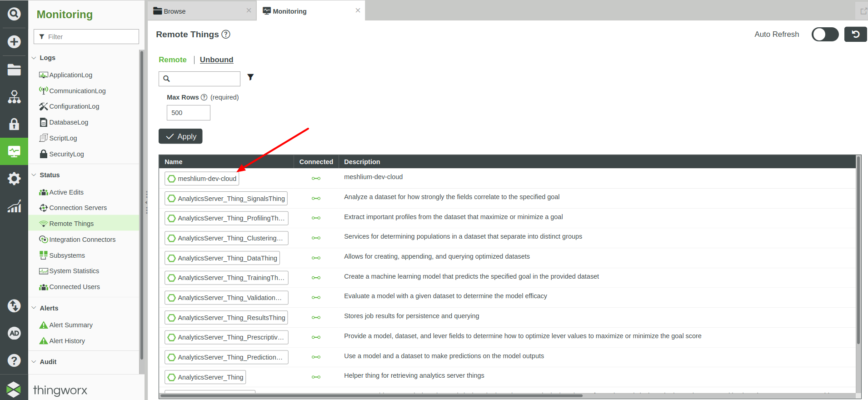Screen dimensions: 868x400
Task: Open Alert Summary in sidebar
Action: pyautogui.click(x=66, y=325)
